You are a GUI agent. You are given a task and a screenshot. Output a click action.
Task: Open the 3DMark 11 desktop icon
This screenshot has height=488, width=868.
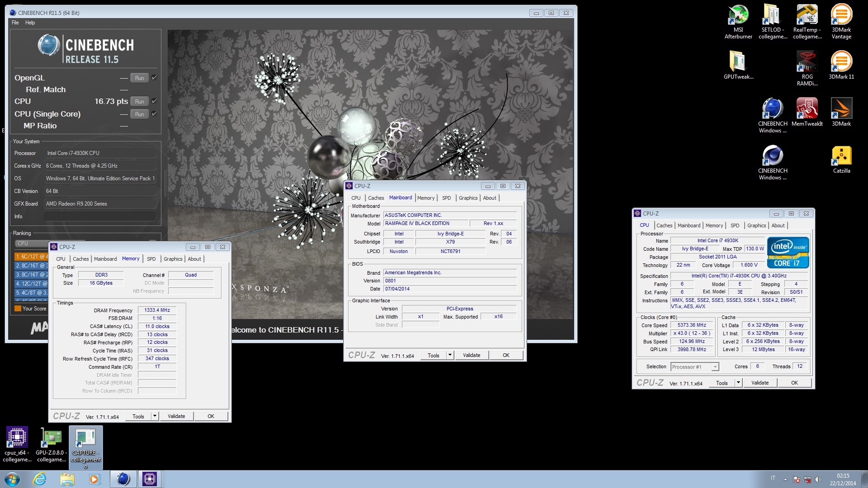click(841, 65)
